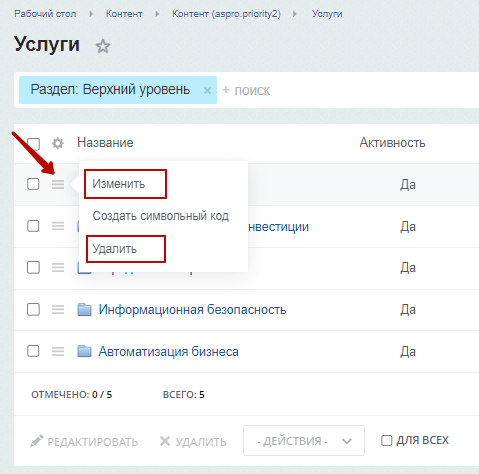The image size is (479, 474).
Task: Toggle select-all checkbox in table header
Action: [33, 144]
